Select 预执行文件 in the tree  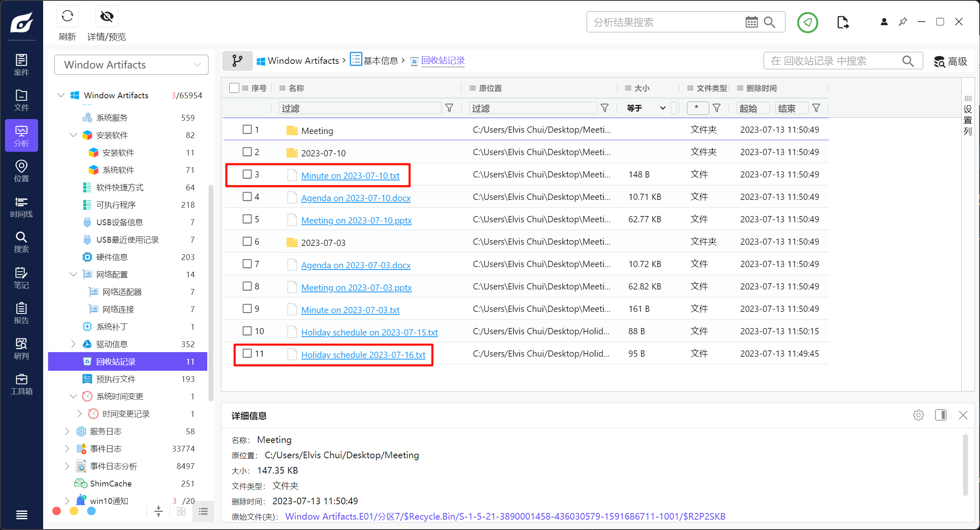tap(116, 379)
